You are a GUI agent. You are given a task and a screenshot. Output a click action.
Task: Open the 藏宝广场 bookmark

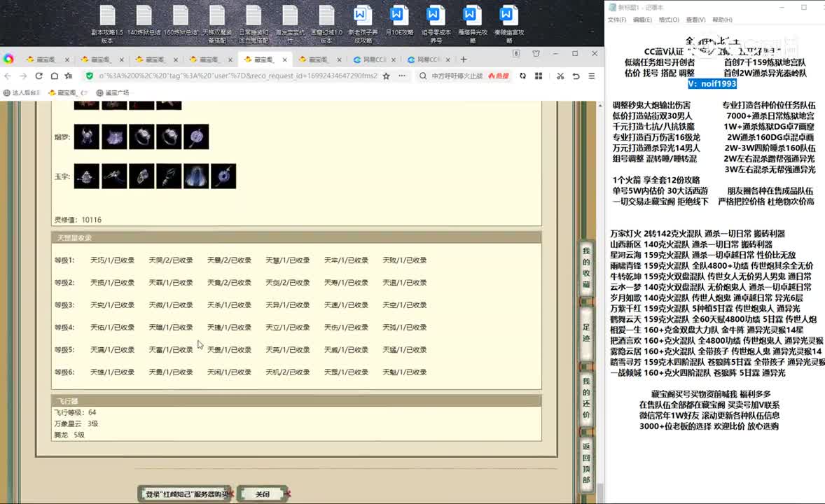coord(113,92)
